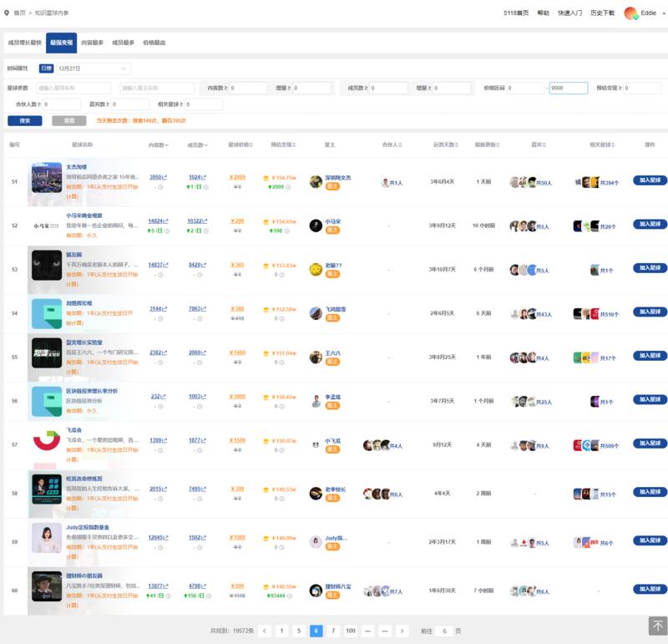Expand the Eddie account menu arrow
This screenshot has width=668, height=644.
[x=660, y=13]
